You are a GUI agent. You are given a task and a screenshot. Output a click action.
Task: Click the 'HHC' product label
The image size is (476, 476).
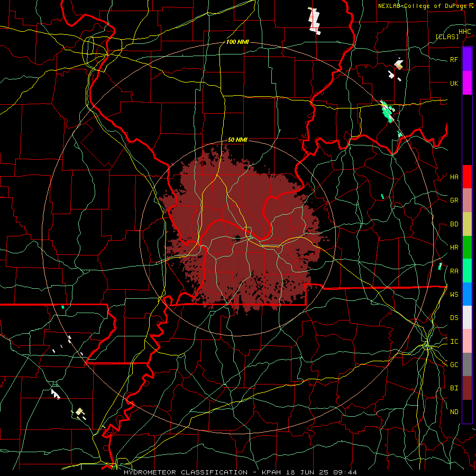click(464, 32)
